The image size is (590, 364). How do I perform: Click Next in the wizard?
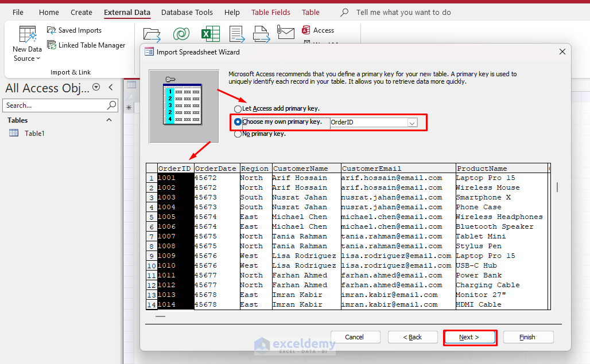(469, 337)
